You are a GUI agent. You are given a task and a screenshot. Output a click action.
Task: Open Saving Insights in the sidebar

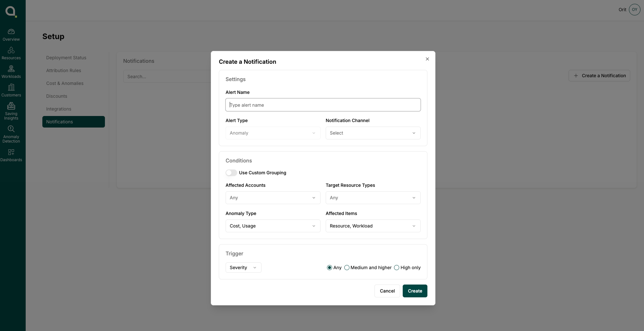coord(11,111)
